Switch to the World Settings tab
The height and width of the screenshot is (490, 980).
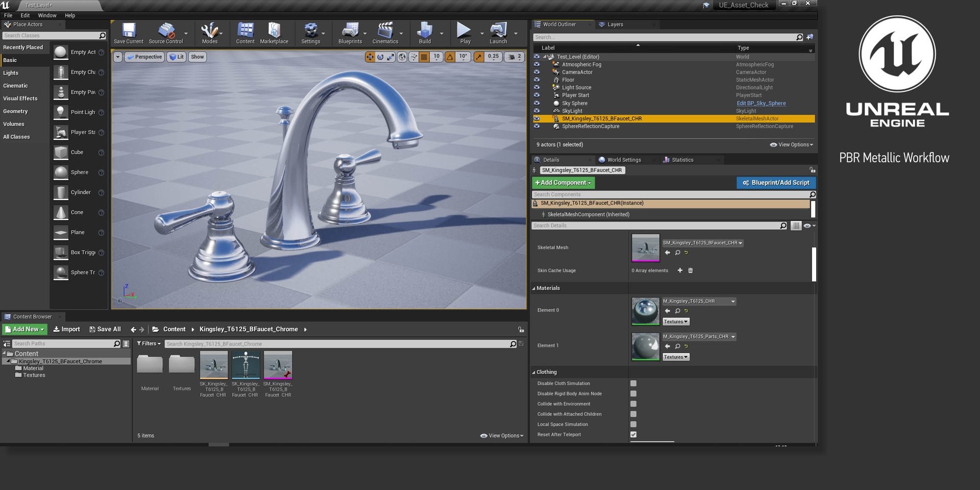(x=623, y=160)
